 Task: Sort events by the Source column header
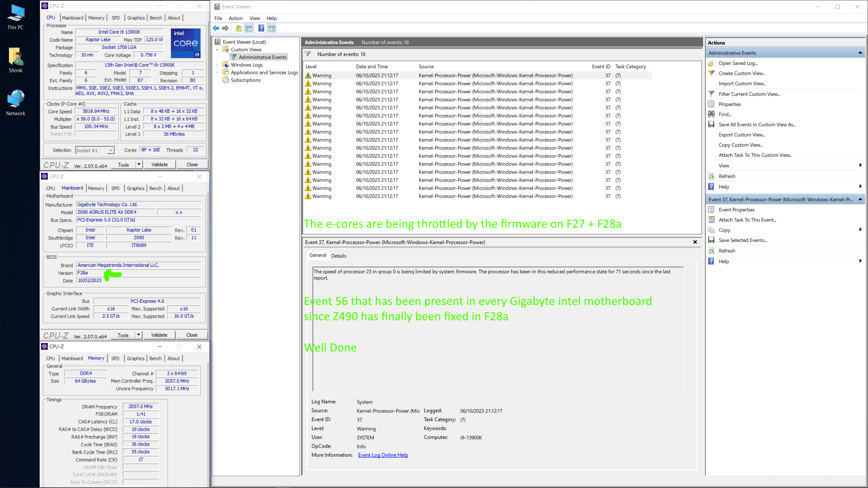click(x=497, y=66)
